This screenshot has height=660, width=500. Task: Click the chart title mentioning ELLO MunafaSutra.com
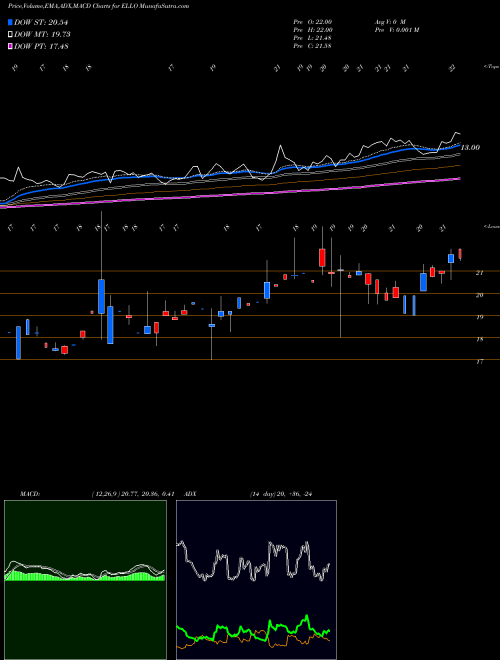[98, 6]
